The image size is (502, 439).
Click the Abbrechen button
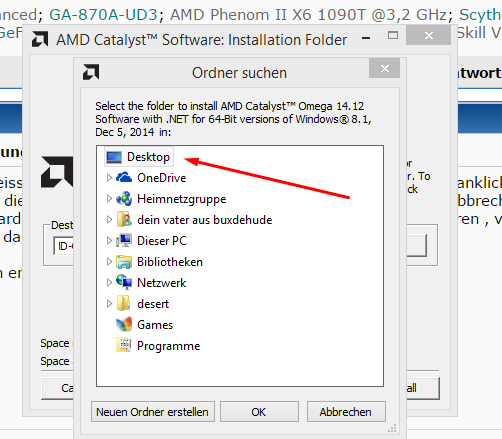tap(346, 412)
